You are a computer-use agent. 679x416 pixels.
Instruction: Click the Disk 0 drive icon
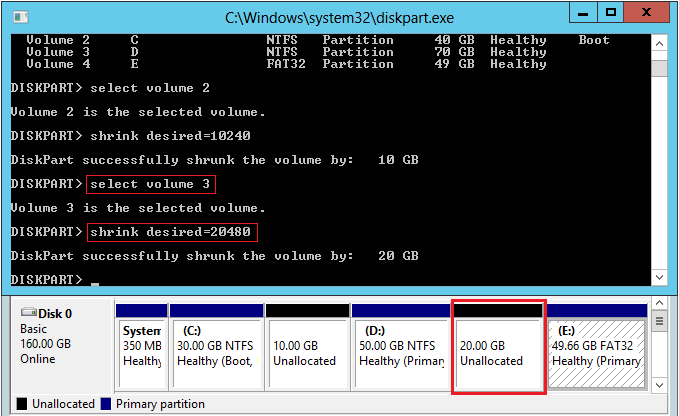coord(30,313)
